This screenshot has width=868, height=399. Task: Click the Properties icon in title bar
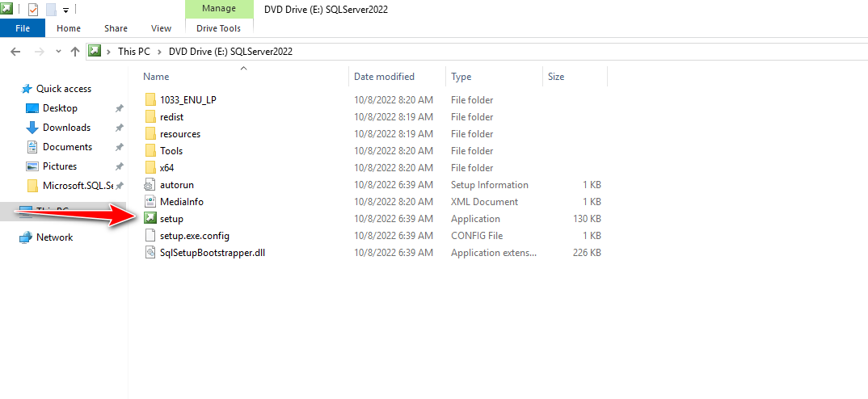pyautogui.click(x=33, y=10)
